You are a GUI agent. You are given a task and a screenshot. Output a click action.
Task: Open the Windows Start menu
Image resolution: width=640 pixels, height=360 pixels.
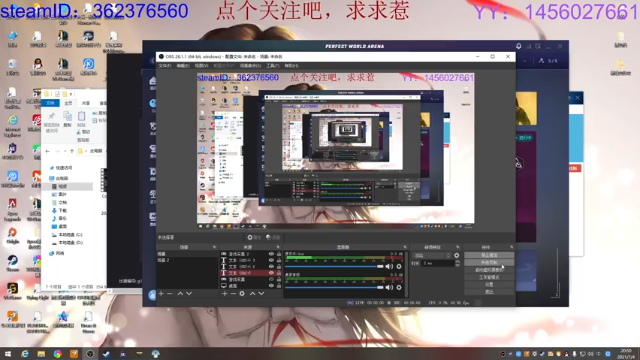(x=8, y=354)
